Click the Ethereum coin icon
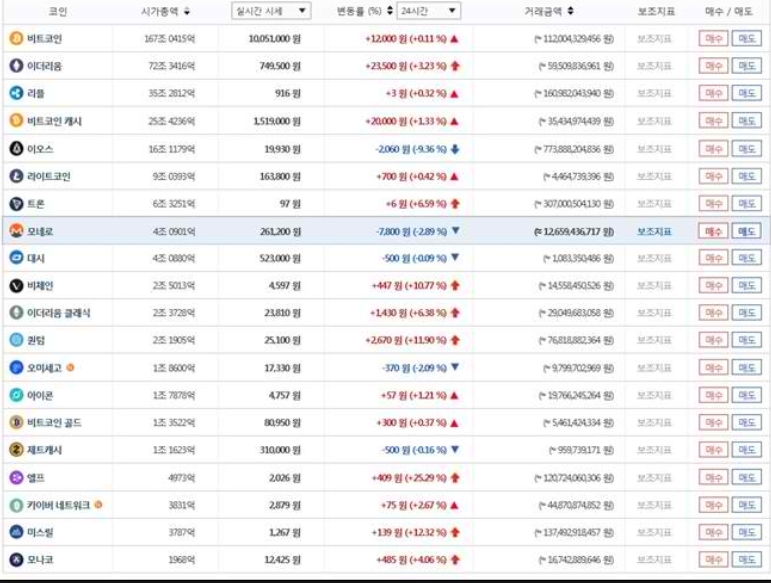Viewport: 771px width, 583px height. (16, 66)
